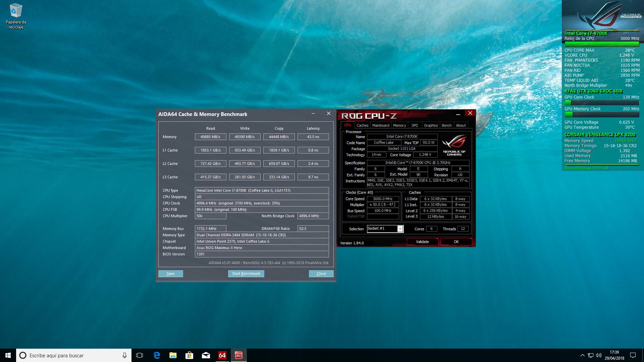Image resolution: width=644 pixels, height=362 pixels.
Task: Launch Microsoft Store from taskbar
Action: pyautogui.click(x=189, y=355)
